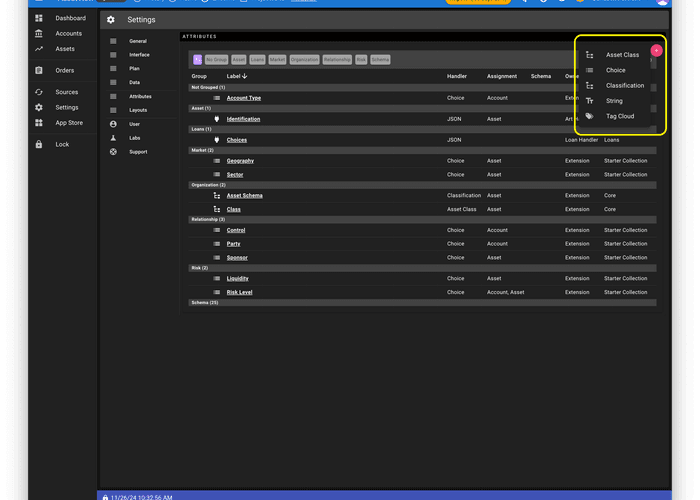700x500 pixels.
Task: Open the Risk Level attribute link
Action: pos(239,292)
